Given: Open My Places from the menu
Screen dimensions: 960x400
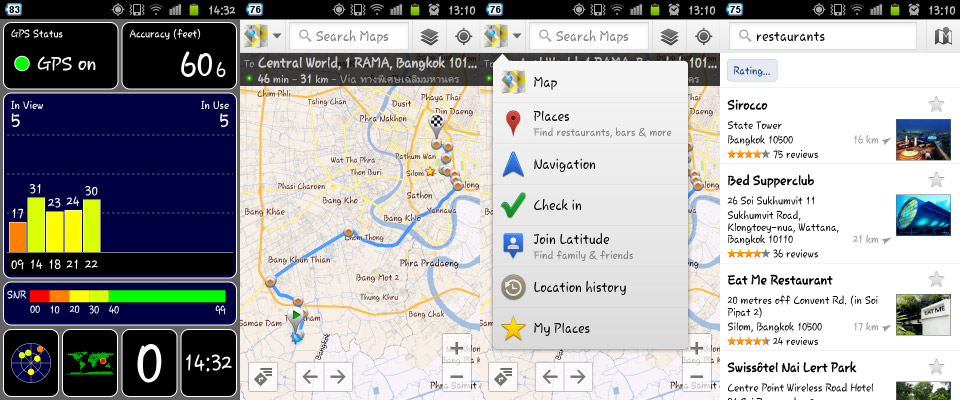Looking at the screenshot, I should (x=590, y=328).
